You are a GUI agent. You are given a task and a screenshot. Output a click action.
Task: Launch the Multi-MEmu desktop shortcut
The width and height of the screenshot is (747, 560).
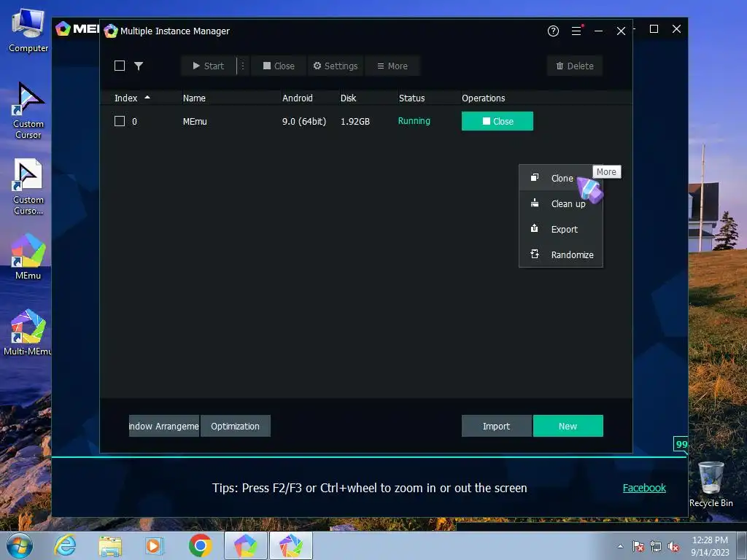point(28,332)
